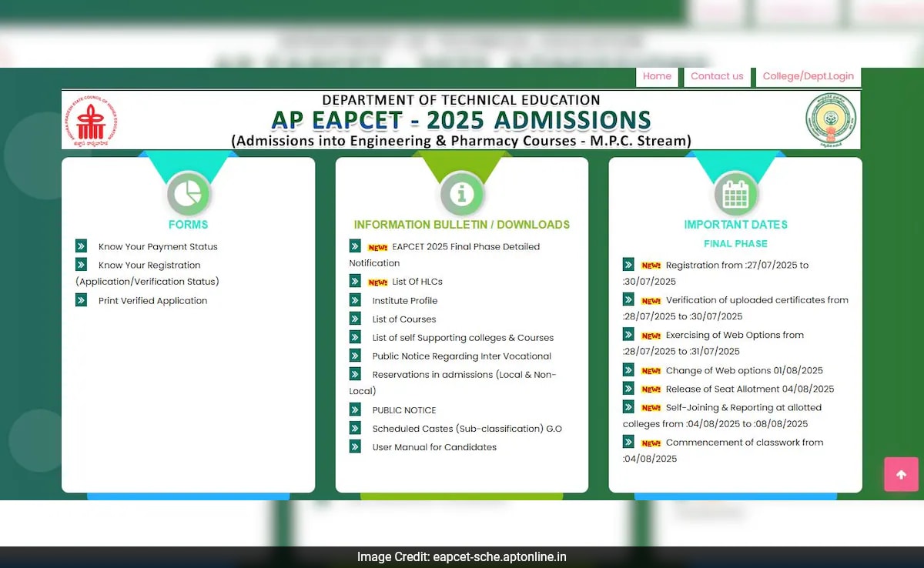This screenshot has height=568, width=924.
Task: Click the double-arrow icon beside Institute Profile
Action: [x=354, y=300]
